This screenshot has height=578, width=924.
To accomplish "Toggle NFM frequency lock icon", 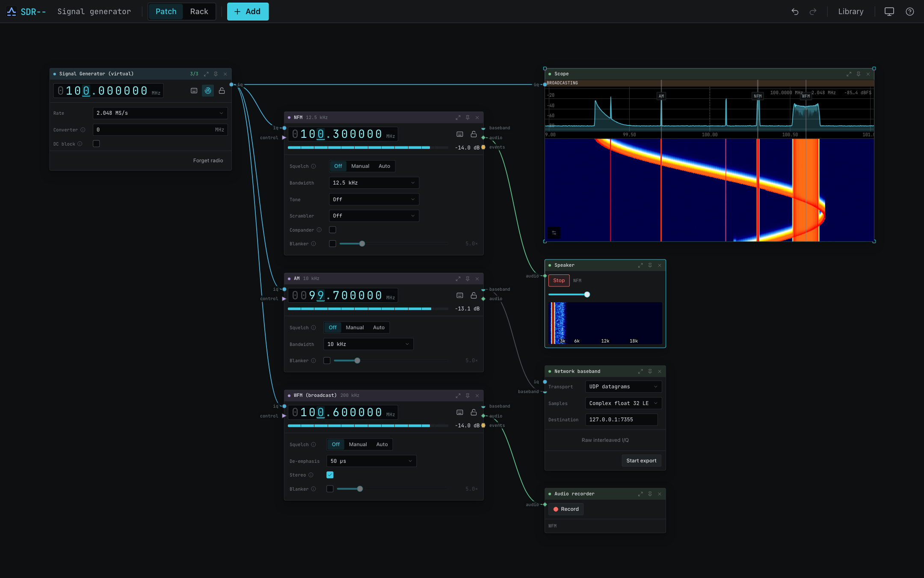I will pyautogui.click(x=474, y=134).
